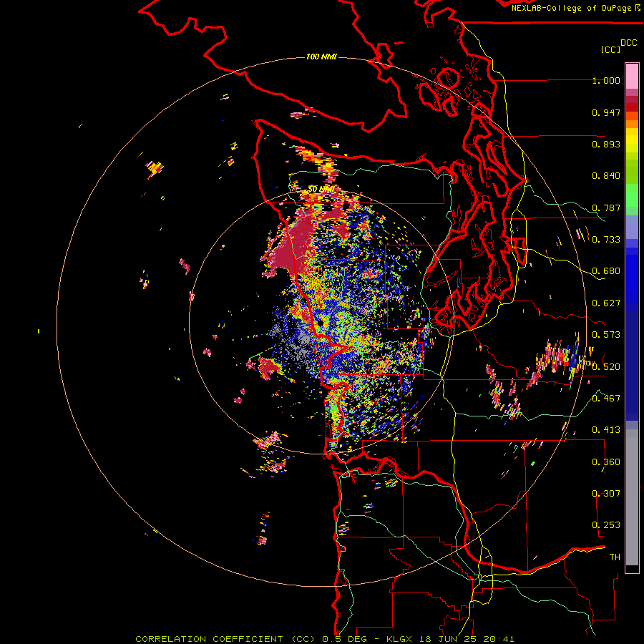This screenshot has width=644, height=644.
Task: Click the DCC product label above legend
Action: [628, 43]
